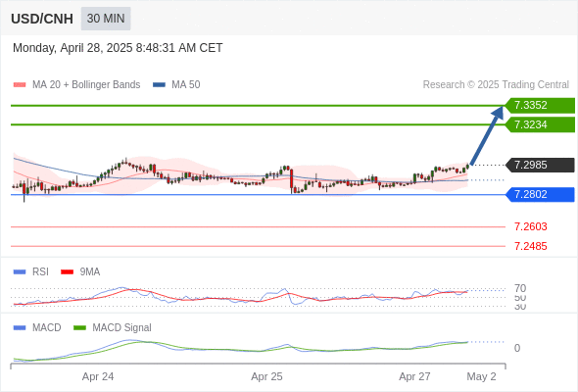Screen dimensions: 578x392
Task: Click the Research Trading Central copyright text
Action: click(496, 85)
